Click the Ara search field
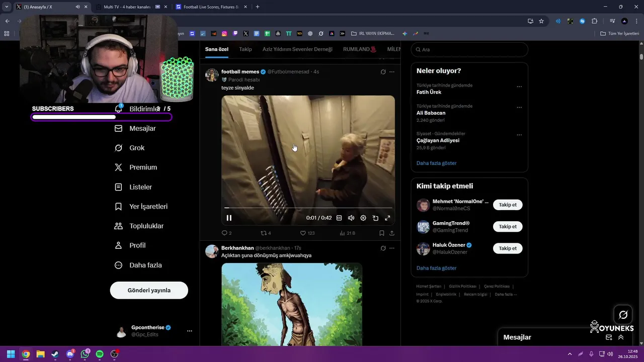 pyautogui.click(x=469, y=49)
